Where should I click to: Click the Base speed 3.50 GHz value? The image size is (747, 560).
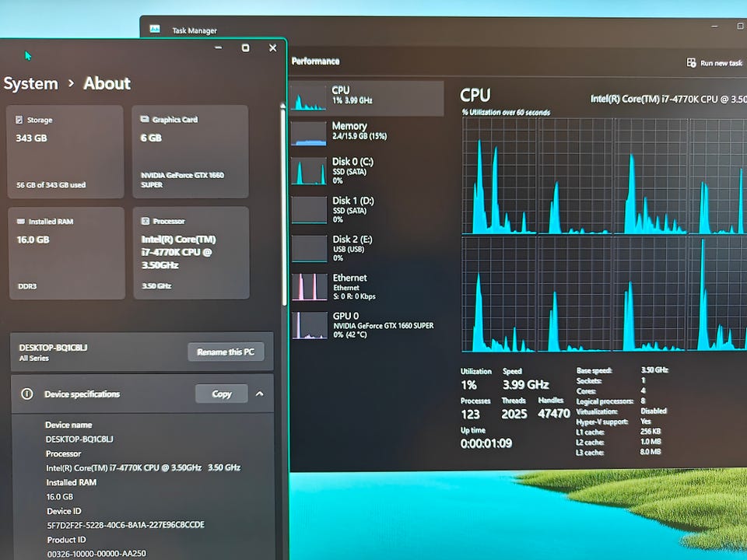[x=654, y=369]
